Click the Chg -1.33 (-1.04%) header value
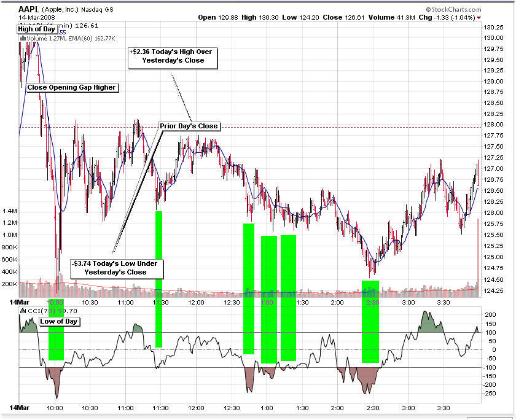The height and width of the screenshot is (420, 516). coord(447,17)
